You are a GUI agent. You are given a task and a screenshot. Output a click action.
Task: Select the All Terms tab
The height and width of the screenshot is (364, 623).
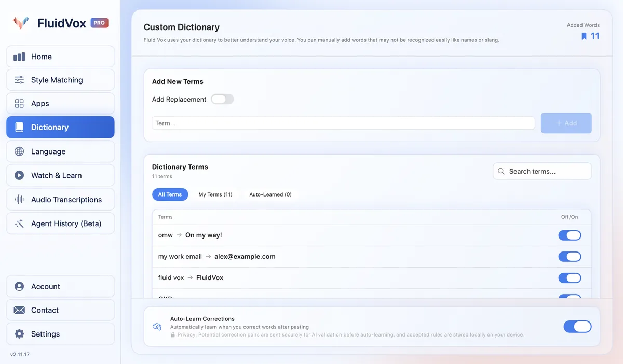click(170, 194)
